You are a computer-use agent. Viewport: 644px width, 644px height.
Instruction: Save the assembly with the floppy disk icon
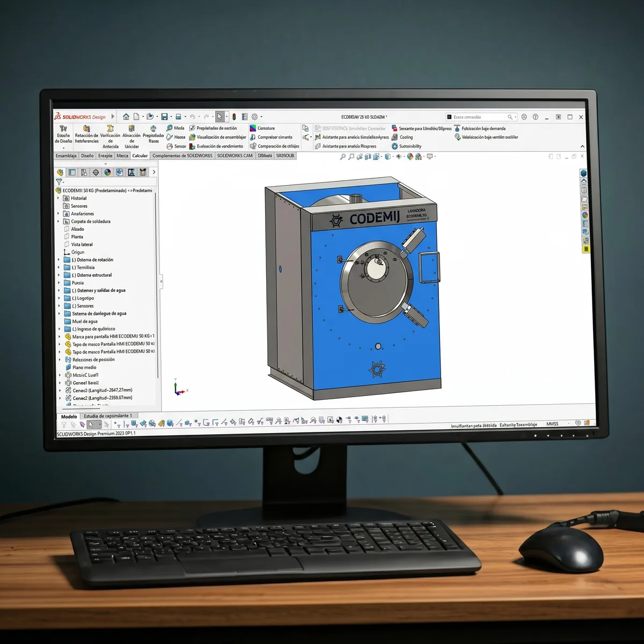point(164,116)
